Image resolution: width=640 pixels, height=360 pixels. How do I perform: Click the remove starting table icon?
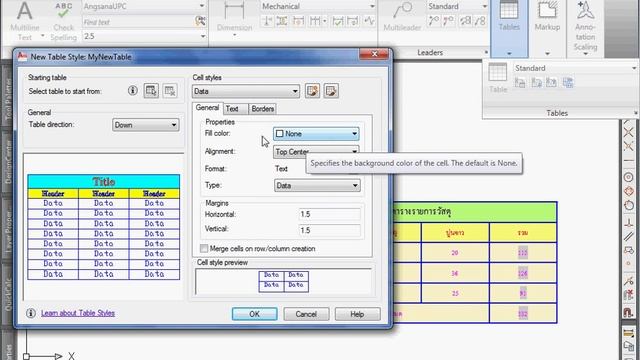pyautogui.click(x=170, y=91)
